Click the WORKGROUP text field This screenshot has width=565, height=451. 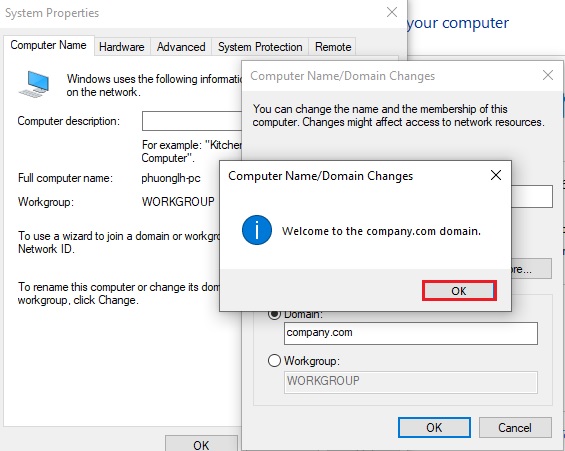[411, 382]
